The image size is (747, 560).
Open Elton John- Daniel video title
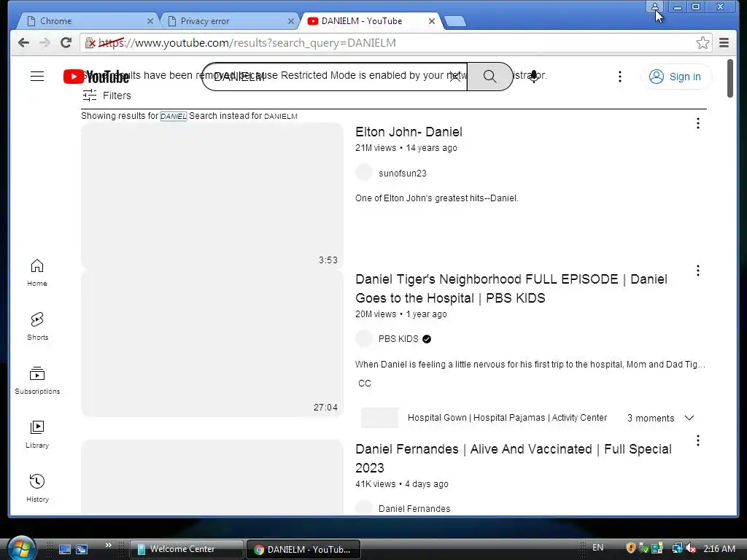pyautogui.click(x=409, y=132)
